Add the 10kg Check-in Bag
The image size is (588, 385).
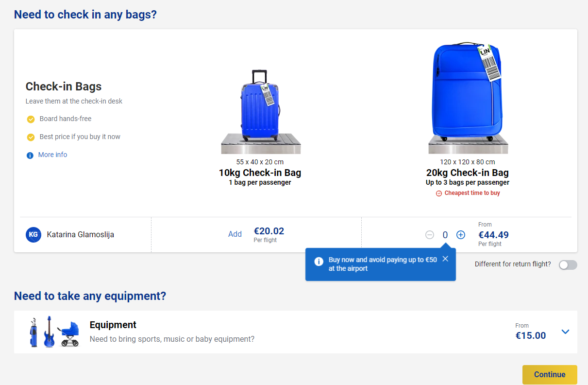pos(235,234)
